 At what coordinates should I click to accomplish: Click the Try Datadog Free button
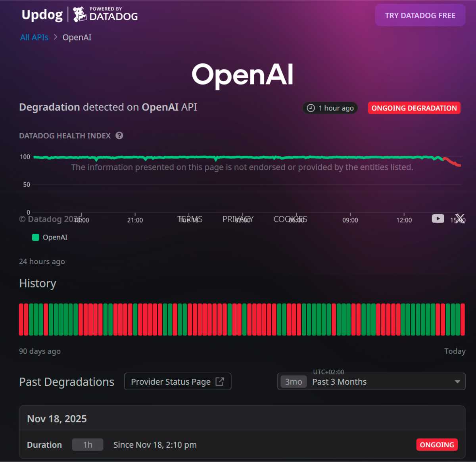[420, 15]
